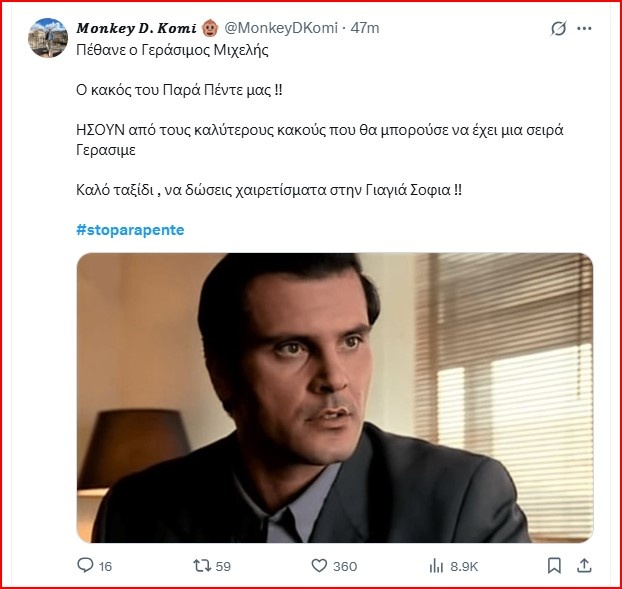Open the attached photo of the man
The image size is (622, 589).
334,397
